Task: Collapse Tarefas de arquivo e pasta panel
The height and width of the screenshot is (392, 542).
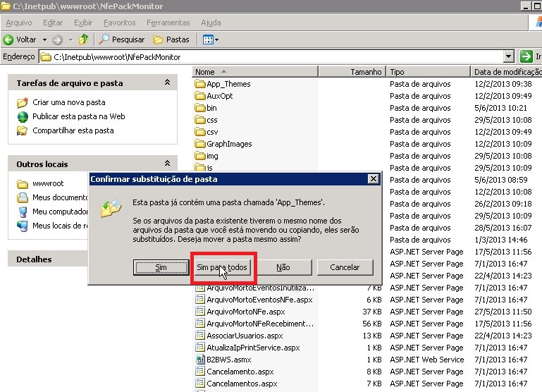Action: coord(167,82)
